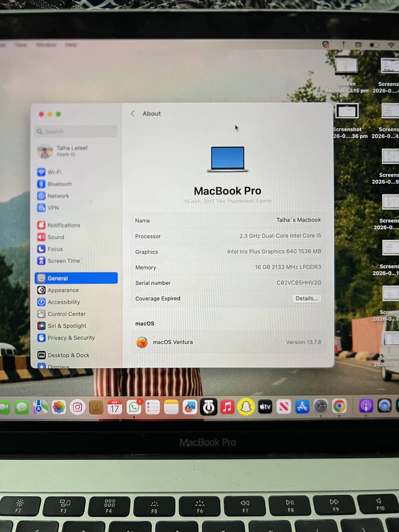
Task: Open Podcasts from the Dock
Action: (366, 406)
